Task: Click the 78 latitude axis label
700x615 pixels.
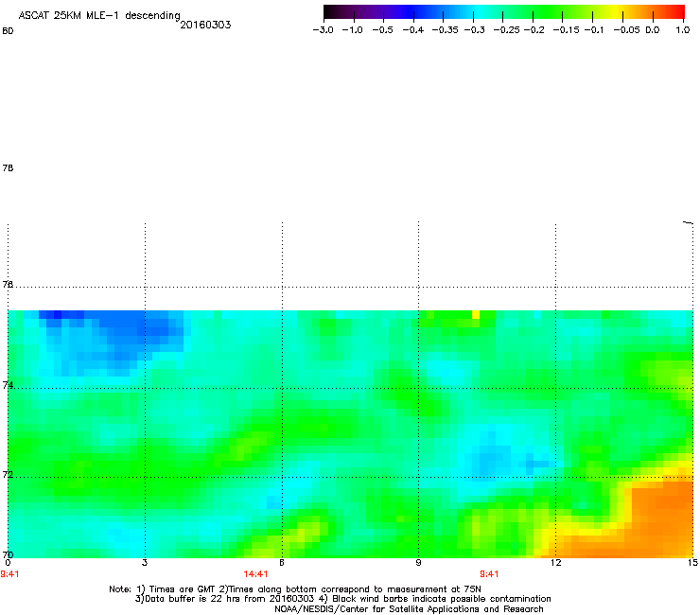Action: coord(8,167)
